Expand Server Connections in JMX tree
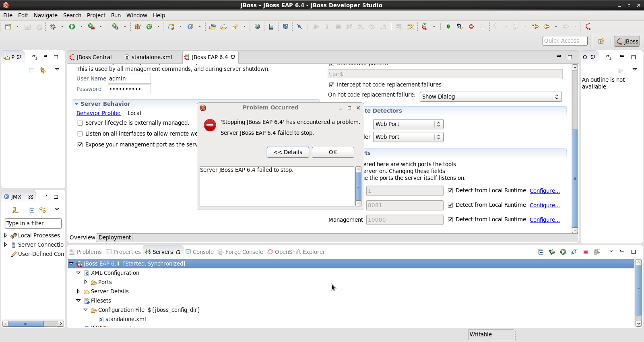Screen dimensions: 644x342 6,244
